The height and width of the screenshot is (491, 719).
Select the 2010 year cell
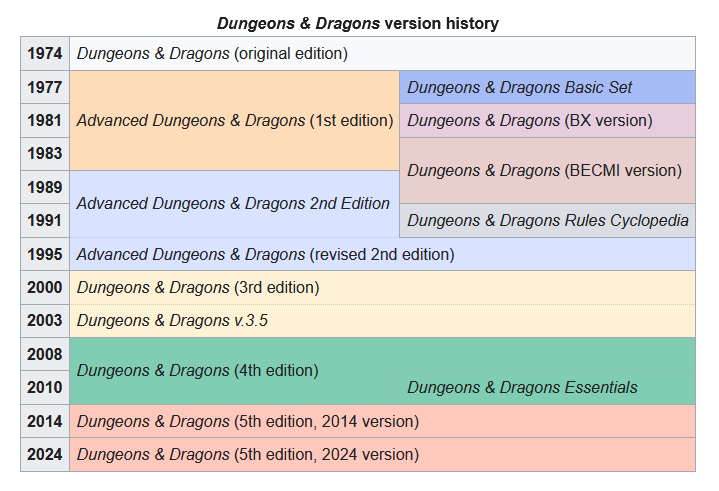tap(45, 387)
